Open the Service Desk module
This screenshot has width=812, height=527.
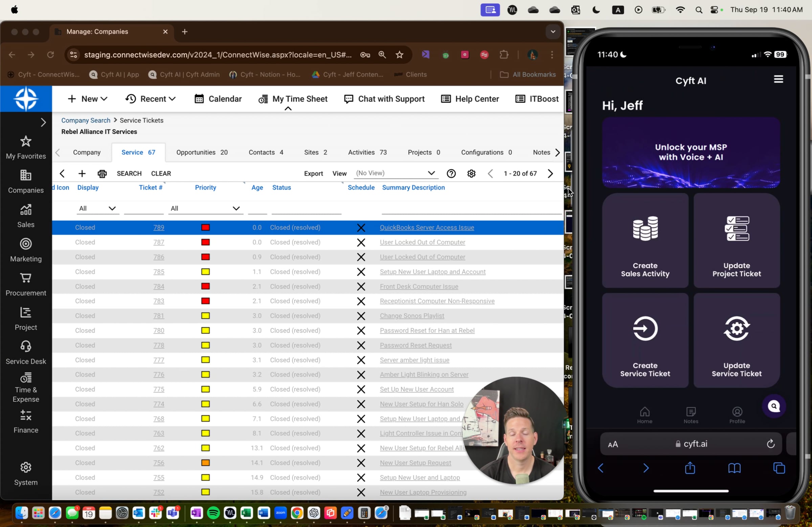pos(26,353)
